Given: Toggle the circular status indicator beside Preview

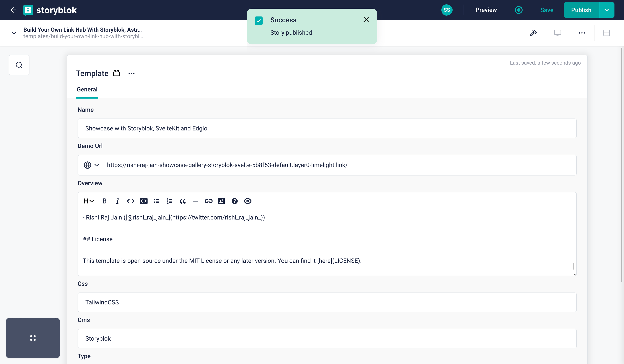Looking at the screenshot, I should pos(518,10).
